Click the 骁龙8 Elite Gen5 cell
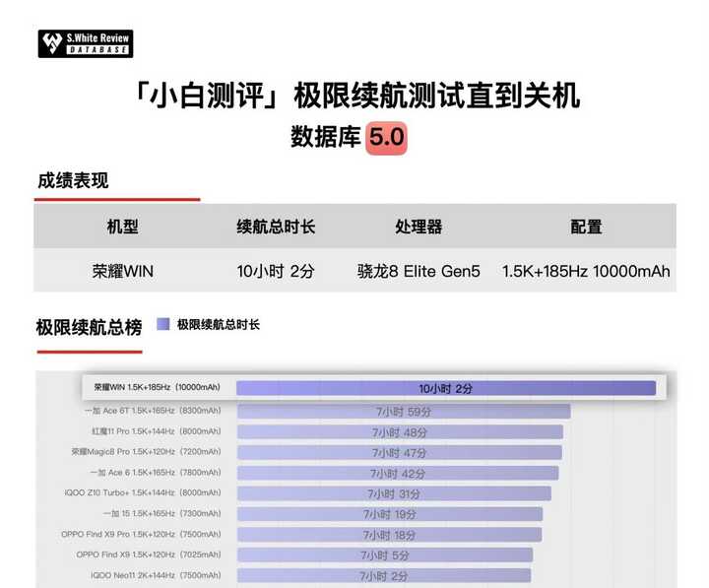Screen dimensions: 709x588 coord(419,272)
